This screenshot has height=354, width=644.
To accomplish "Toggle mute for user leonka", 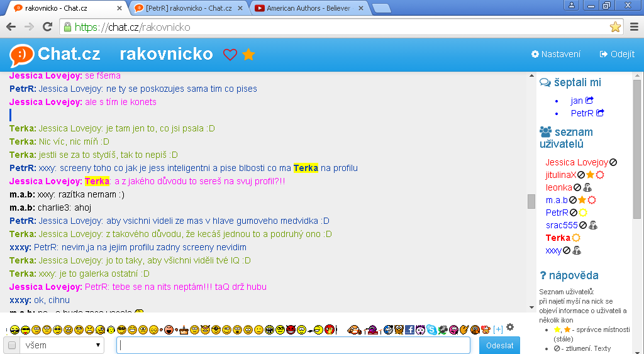I will tap(577, 187).
